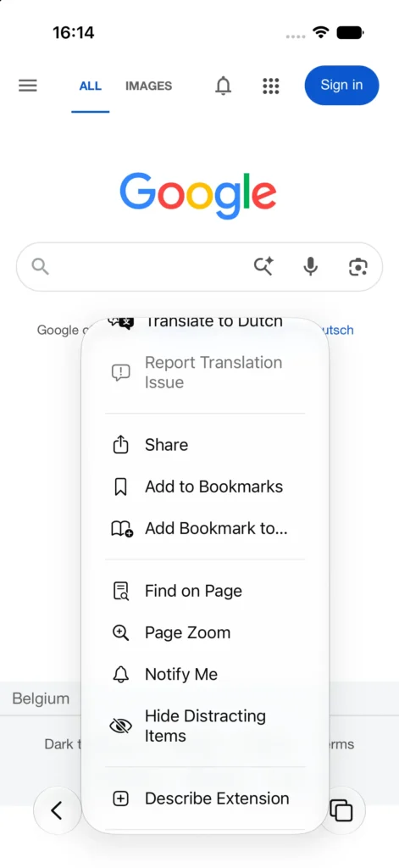Start voice search with microphone icon
Screen dimensions: 399x868
coord(311,267)
